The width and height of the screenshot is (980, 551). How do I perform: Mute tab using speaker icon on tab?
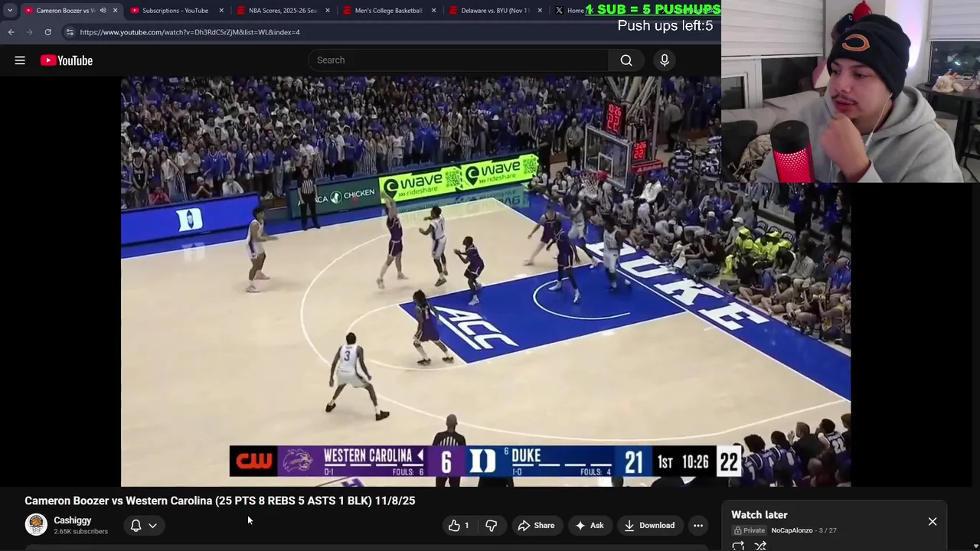tap(103, 11)
